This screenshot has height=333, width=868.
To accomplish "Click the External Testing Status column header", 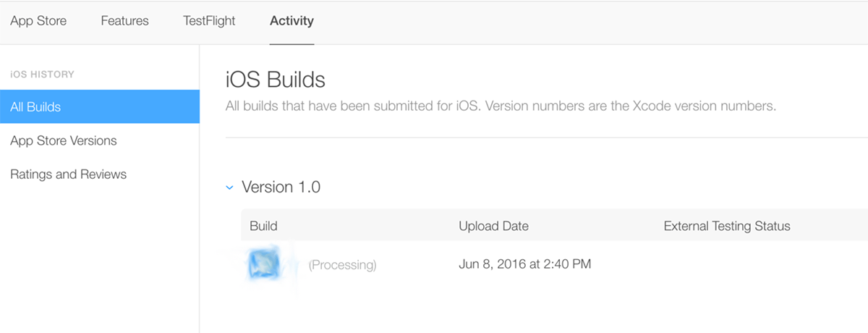I will point(726,226).
